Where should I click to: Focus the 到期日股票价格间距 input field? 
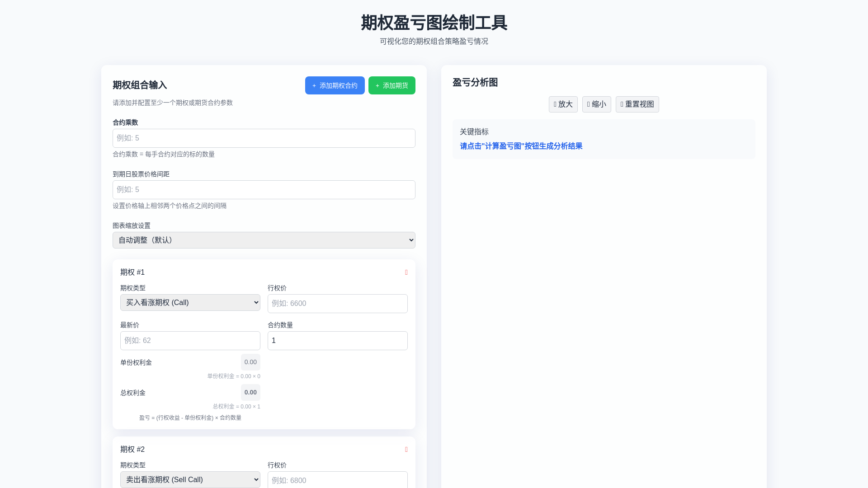tap(264, 190)
